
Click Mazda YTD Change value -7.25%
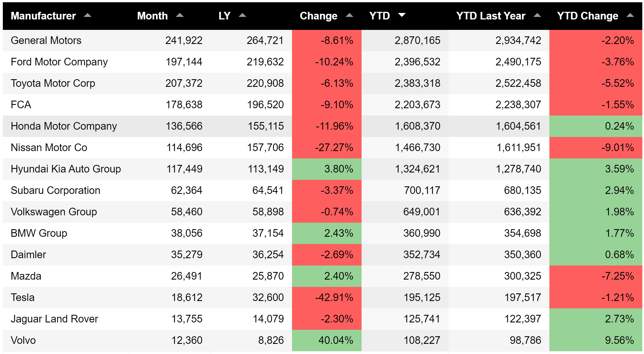coord(618,276)
